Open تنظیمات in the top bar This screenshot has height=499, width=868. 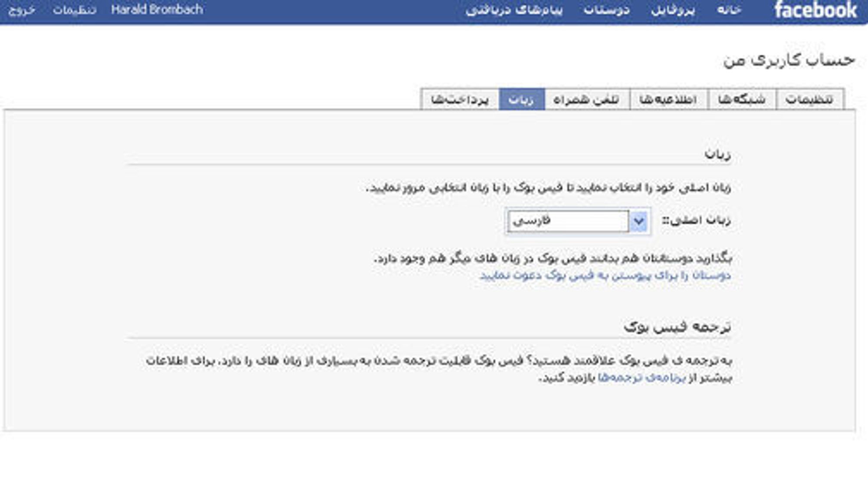click(x=75, y=10)
